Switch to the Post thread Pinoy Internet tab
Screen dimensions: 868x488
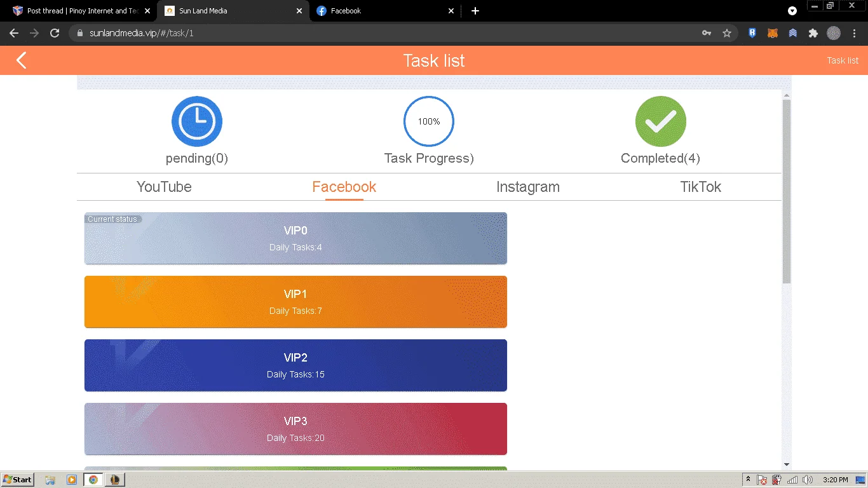click(80, 11)
